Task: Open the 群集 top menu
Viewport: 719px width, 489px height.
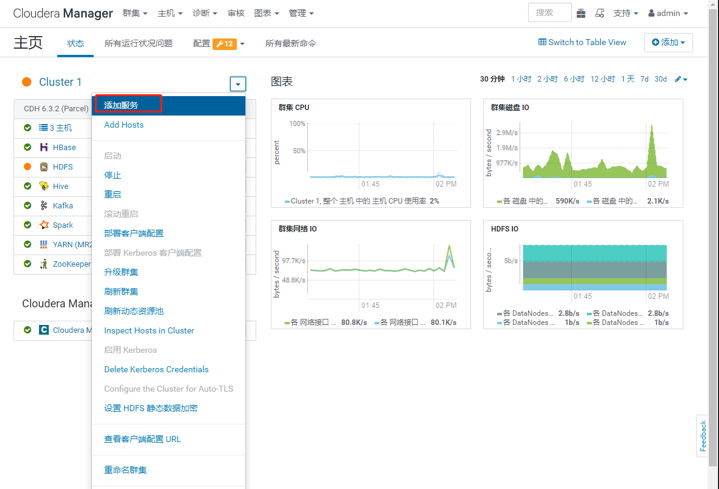Action: pyautogui.click(x=135, y=13)
